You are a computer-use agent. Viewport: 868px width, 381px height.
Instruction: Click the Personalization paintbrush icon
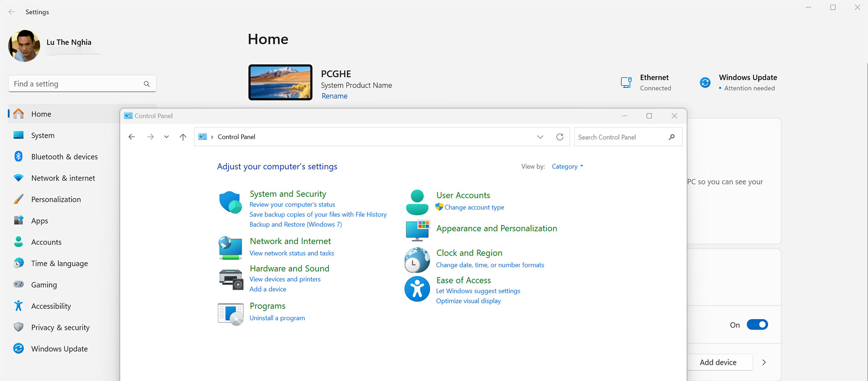pos(18,199)
